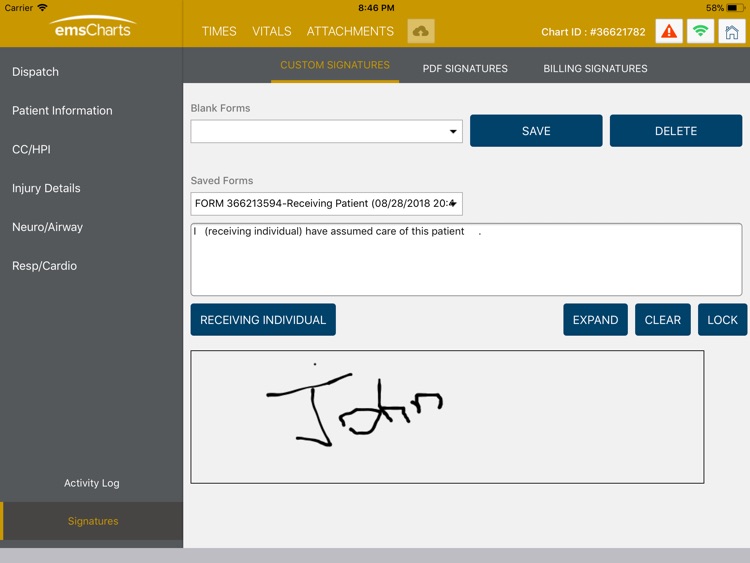Switch to Custom Signatures tab

[335, 66]
